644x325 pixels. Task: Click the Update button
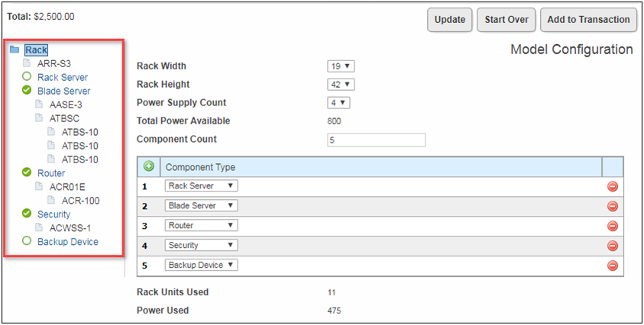[x=449, y=20]
